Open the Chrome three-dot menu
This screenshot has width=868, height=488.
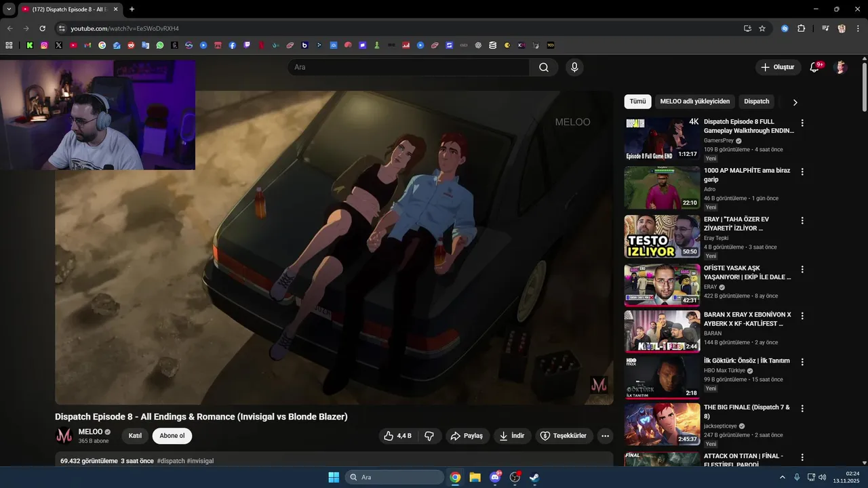[858, 28]
